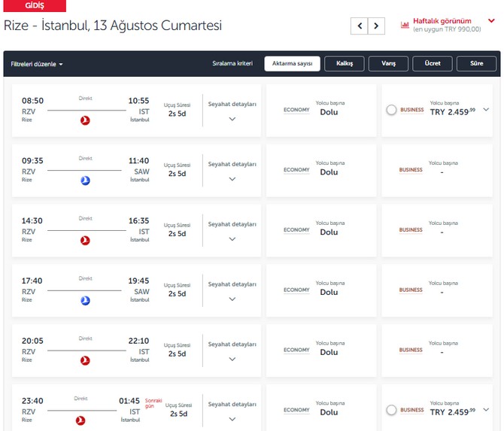Select Business fare radio for 23:40 flight
This screenshot has width=504, height=431.
click(391, 410)
